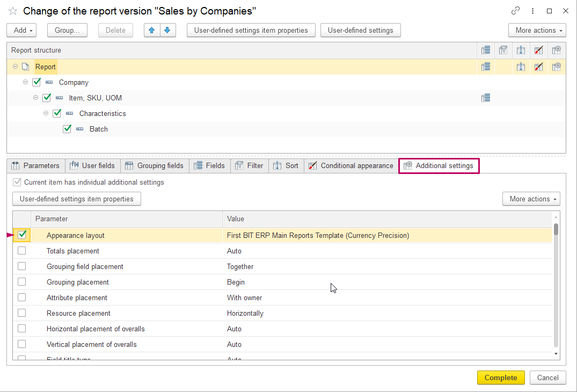Open the Fields tab
This screenshot has width=577, height=392.
click(210, 165)
